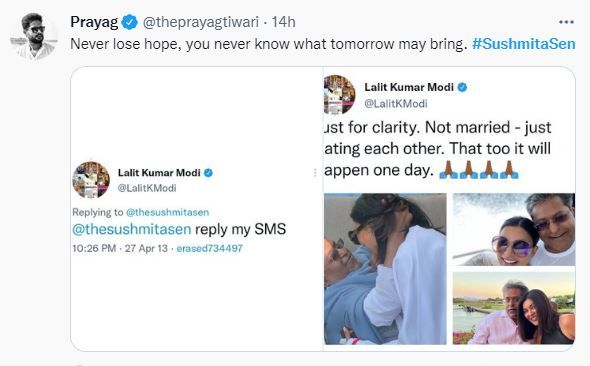The height and width of the screenshot is (366, 590).
Task: Open the 14h timestamp of the tweet
Action: 283,22
